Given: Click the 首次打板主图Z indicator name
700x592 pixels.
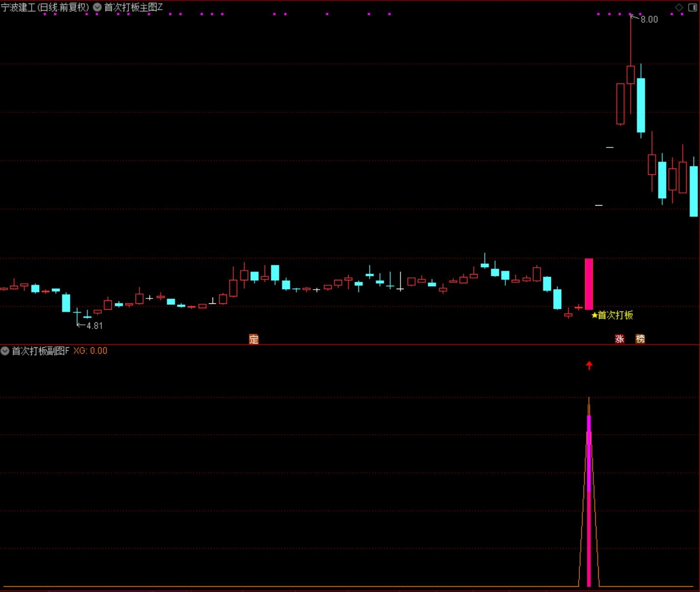Looking at the screenshot, I should tap(133, 7).
